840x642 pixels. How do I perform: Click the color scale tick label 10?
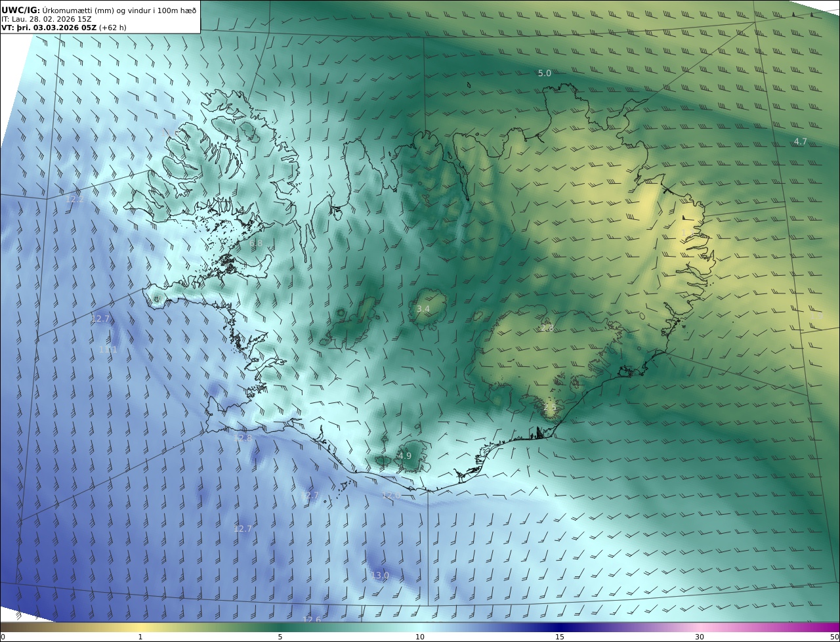tap(420, 637)
